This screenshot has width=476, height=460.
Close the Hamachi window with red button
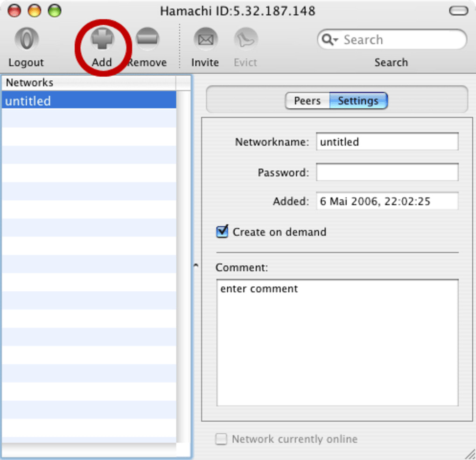tap(14, 11)
